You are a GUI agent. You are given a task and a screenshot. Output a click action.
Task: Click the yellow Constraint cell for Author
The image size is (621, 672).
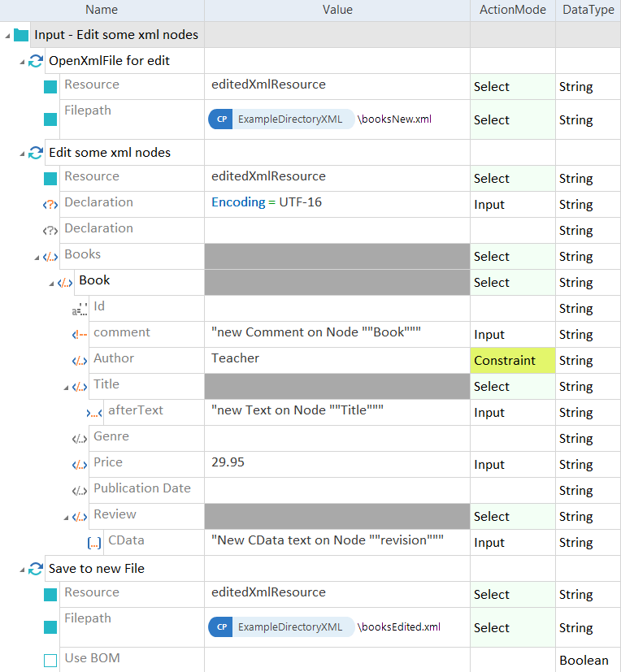point(512,360)
